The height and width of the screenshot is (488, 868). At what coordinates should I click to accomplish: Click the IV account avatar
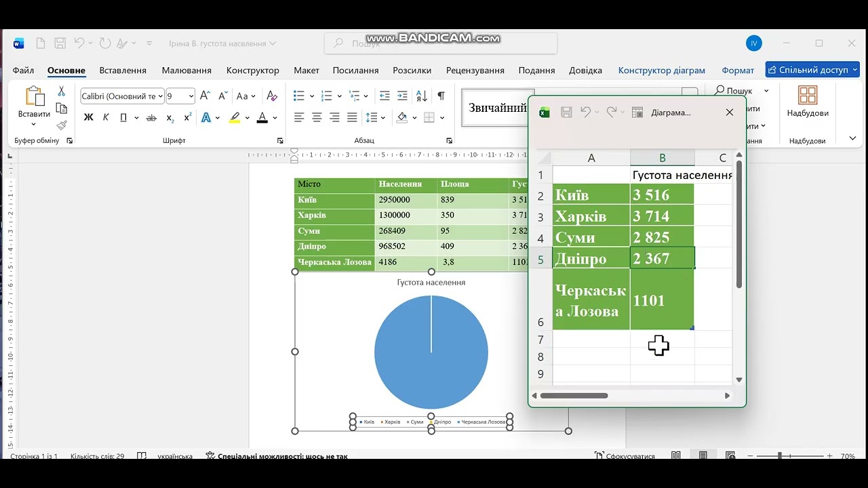pos(753,43)
